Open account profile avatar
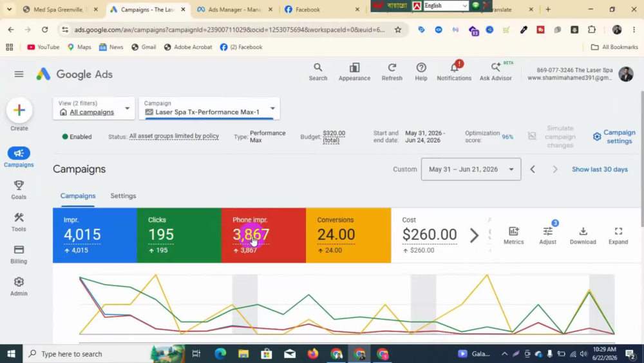 [626, 74]
